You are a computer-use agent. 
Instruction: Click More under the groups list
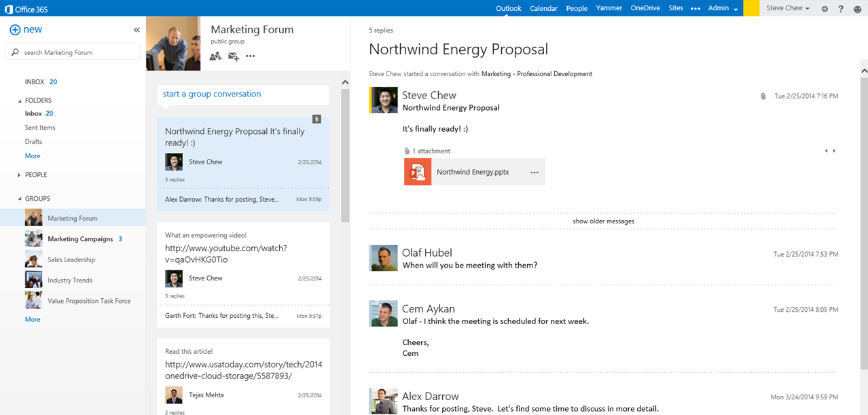33,319
